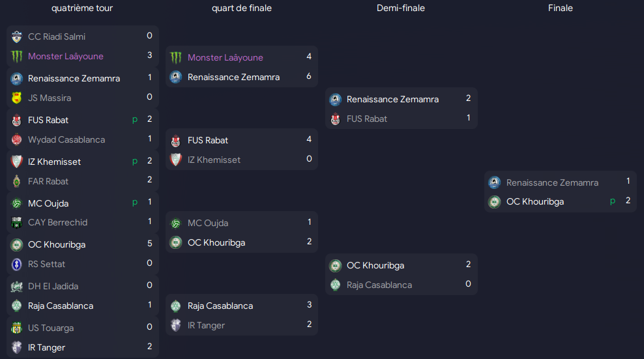Click the US Touarga club crest
The image size is (644, 359).
[16, 328]
